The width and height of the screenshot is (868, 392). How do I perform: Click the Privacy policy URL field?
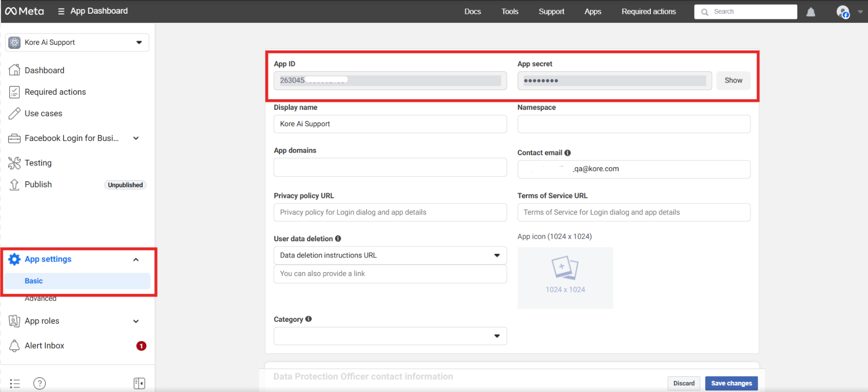click(390, 212)
